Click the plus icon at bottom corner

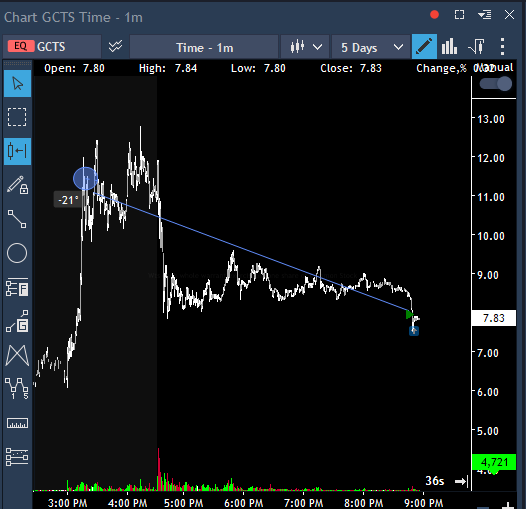[509, 505]
